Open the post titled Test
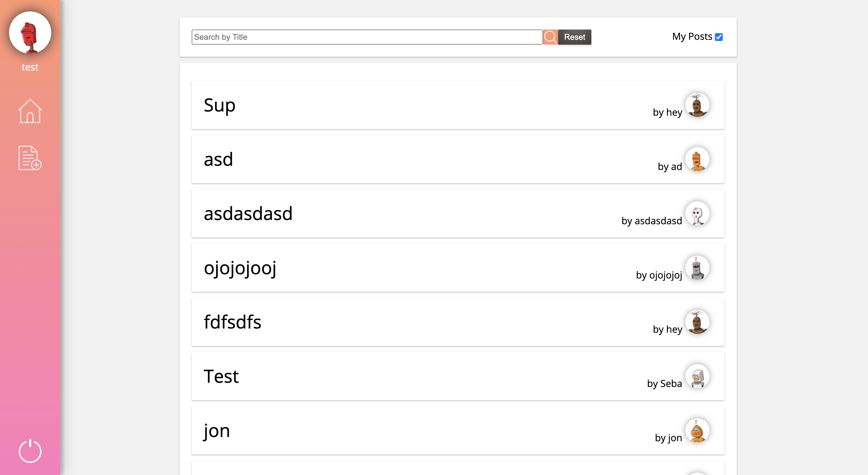The height and width of the screenshot is (475, 868). (x=221, y=376)
